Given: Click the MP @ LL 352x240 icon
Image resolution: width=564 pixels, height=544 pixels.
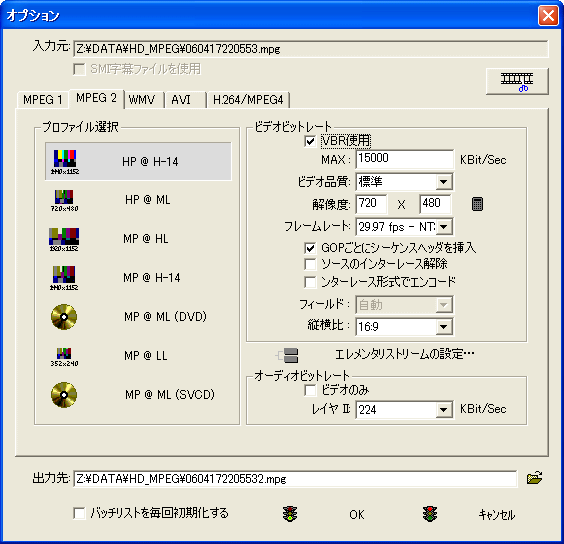Looking at the screenshot, I should coord(64,357).
